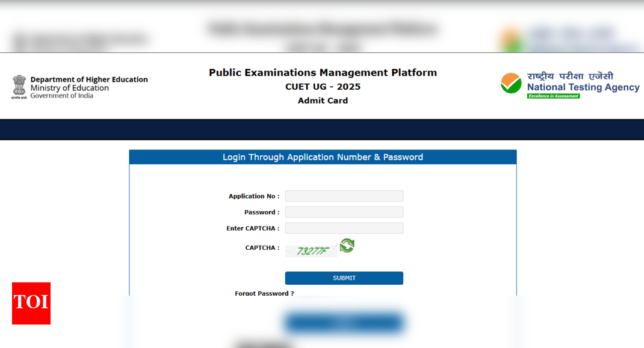Open the Forgot Password link

tap(264, 293)
